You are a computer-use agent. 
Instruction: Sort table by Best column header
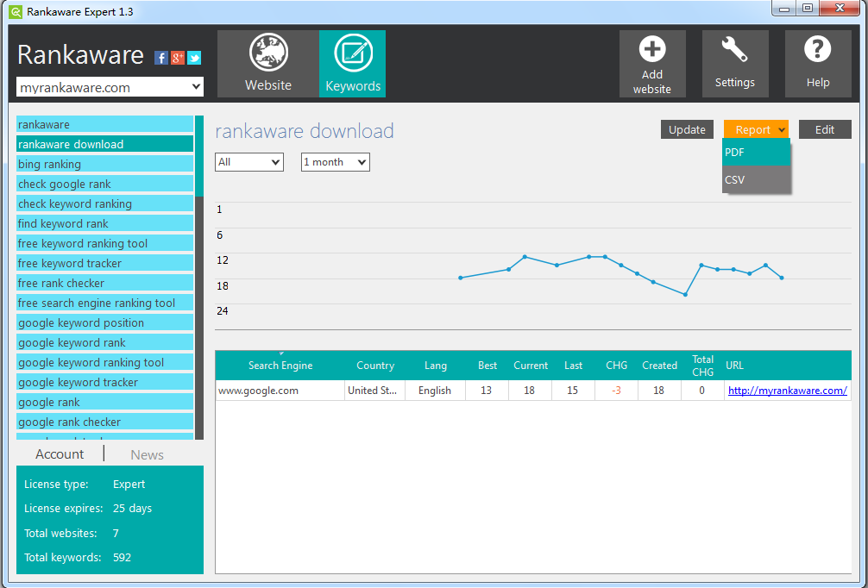[x=487, y=366]
